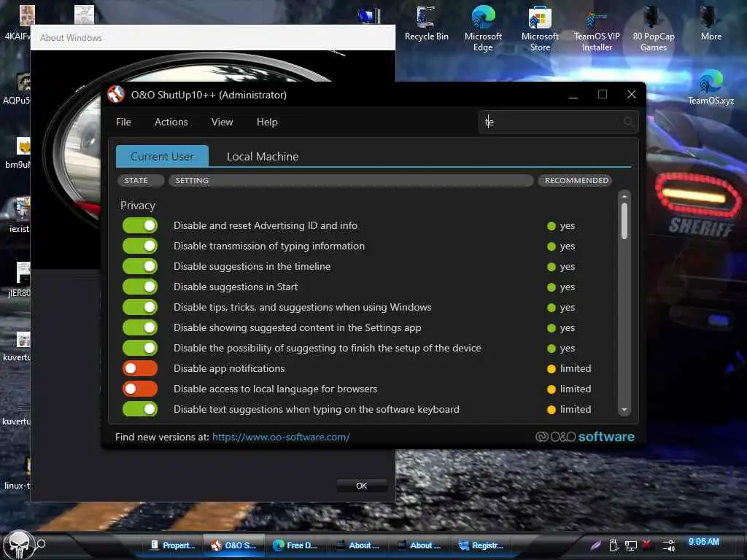Sort by the SETTING column header
747x560 pixels.
[351, 181]
